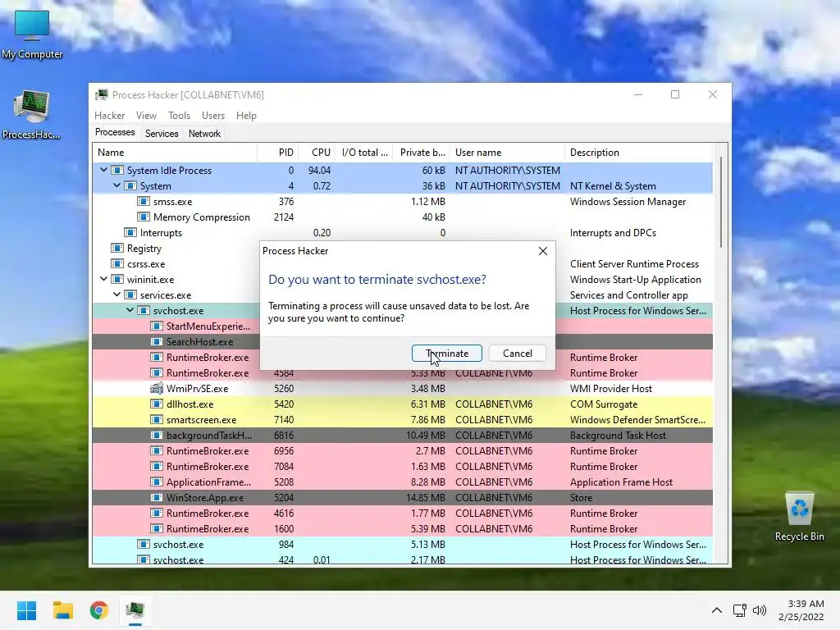Switch to the Network tab
The height and width of the screenshot is (630, 840).
[204, 134]
